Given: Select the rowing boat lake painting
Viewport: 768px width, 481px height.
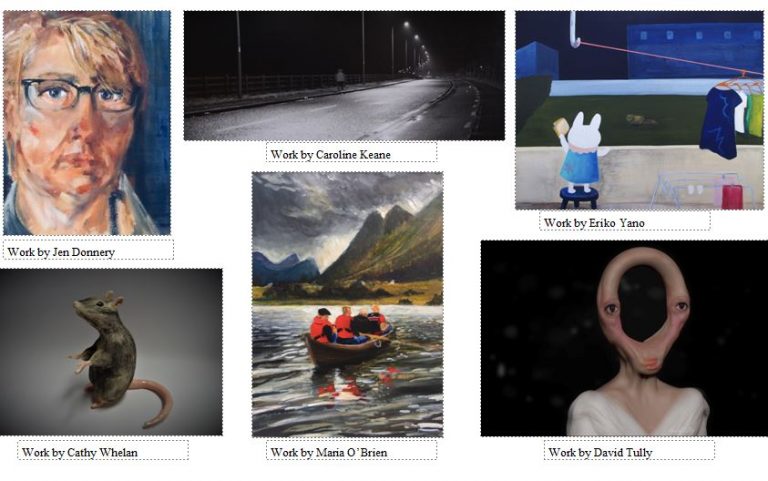Looking at the screenshot, I should click(347, 304).
